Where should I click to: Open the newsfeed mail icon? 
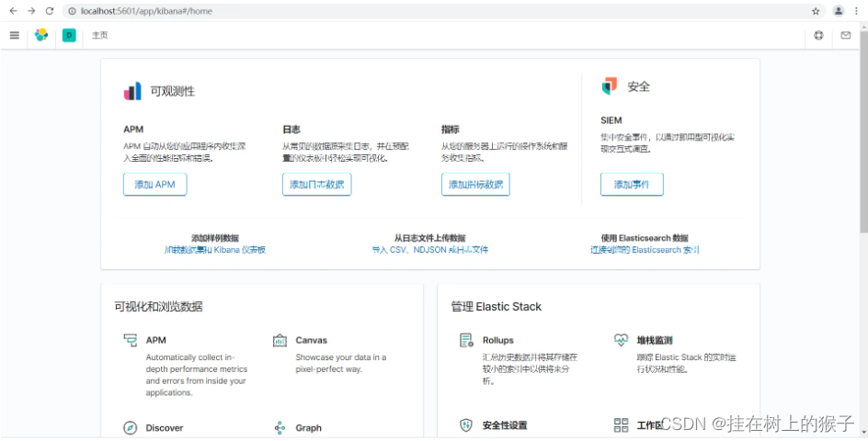846,36
